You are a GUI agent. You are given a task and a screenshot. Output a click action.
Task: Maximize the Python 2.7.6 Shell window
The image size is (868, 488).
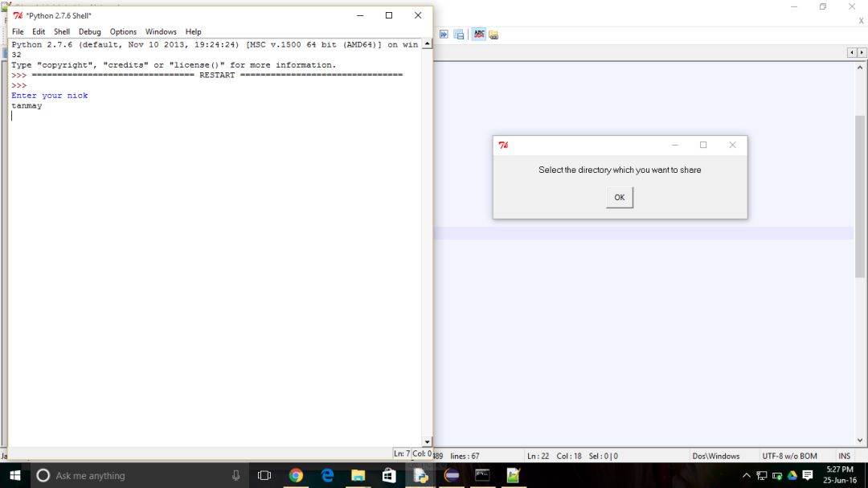[x=389, y=15]
